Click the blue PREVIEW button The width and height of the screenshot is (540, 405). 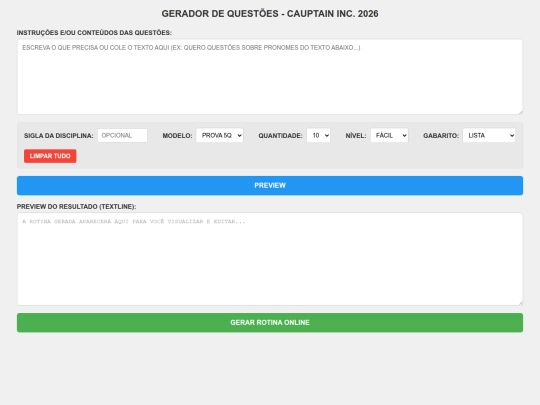(x=270, y=186)
